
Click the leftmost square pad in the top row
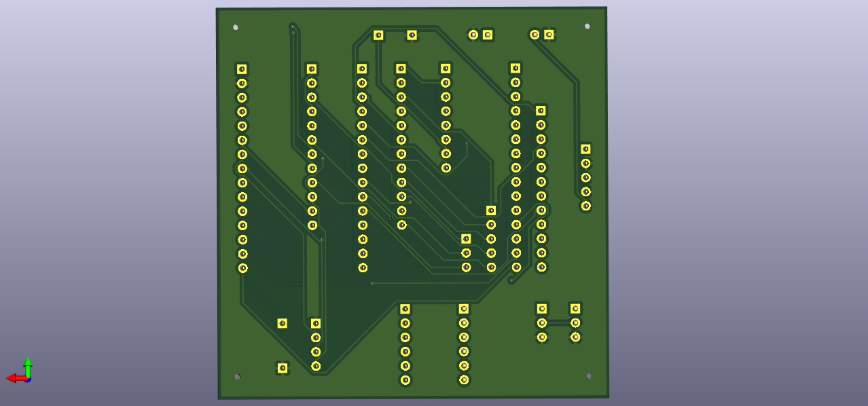pyautogui.click(x=378, y=35)
